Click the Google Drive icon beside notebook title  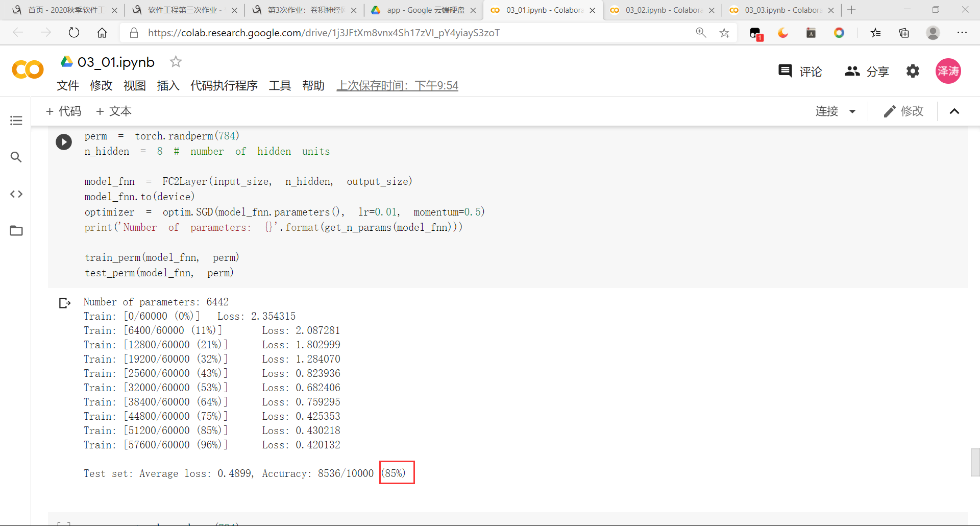tap(67, 62)
